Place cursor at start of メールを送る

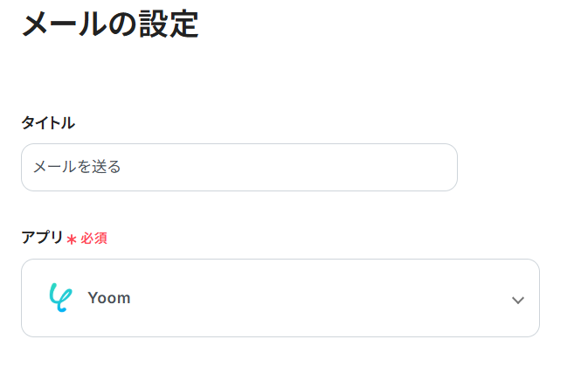[34, 167]
